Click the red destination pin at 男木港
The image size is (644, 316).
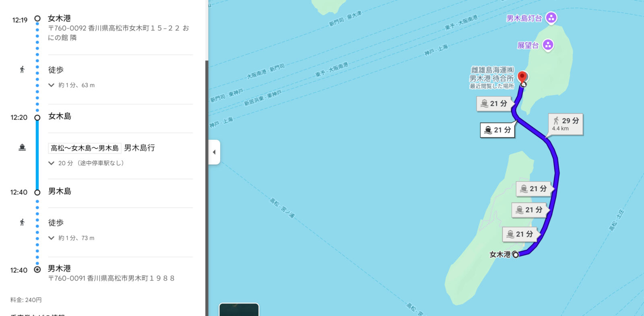pyautogui.click(x=522, y=77)
